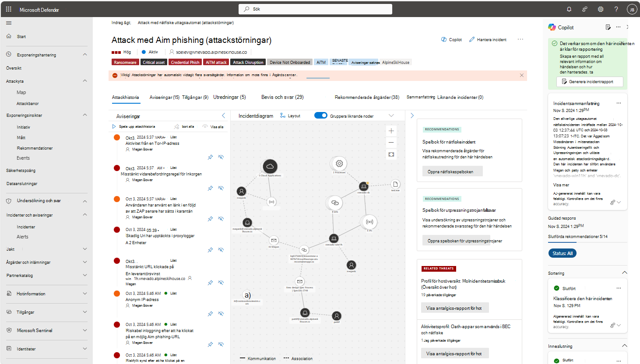Open the JB account avatar

(x=632, y=9)
